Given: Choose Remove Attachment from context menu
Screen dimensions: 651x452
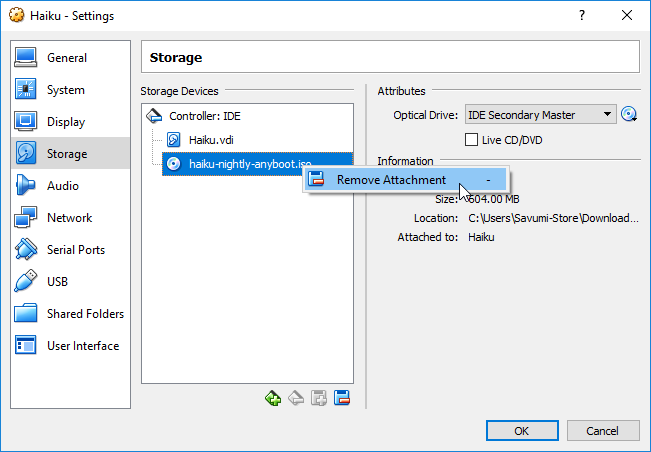Looking at the screenshot, I should (391, 180).
